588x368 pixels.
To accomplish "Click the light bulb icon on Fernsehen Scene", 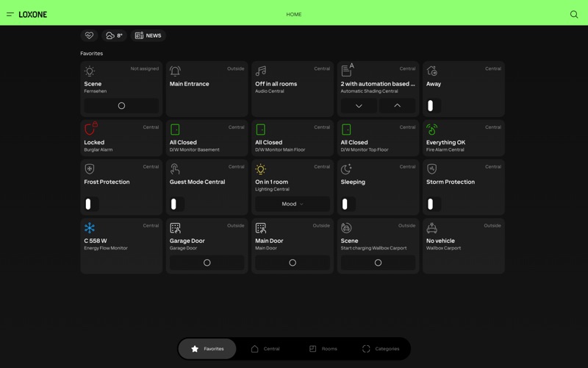I will click(90, 71).
